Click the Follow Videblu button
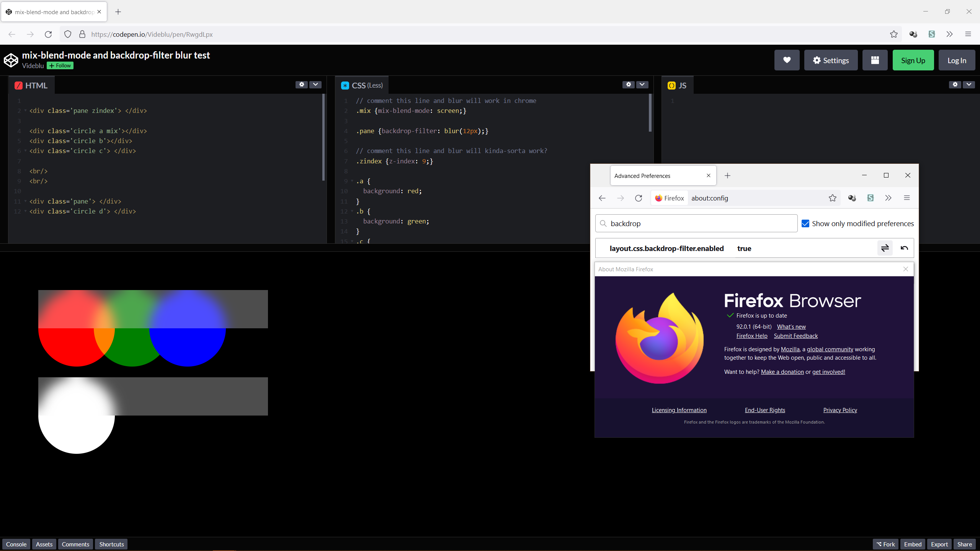Image resolution: width=980 pixels, height=551 pixels. click(x=60, y=65)
